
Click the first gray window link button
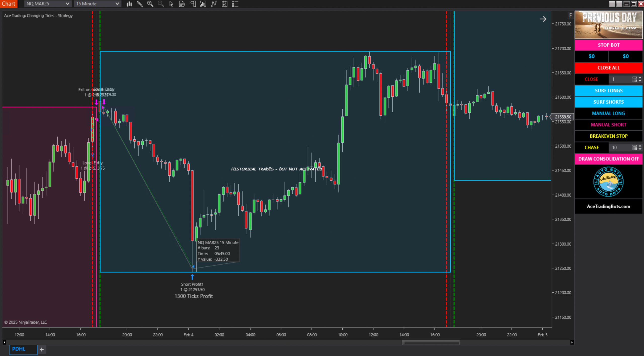pyautogui.click(x=612, y=4)
